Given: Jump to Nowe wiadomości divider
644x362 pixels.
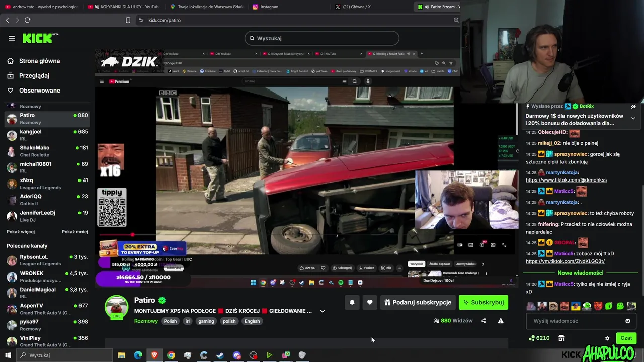Looking at the screenshot, I should (580, 273).
